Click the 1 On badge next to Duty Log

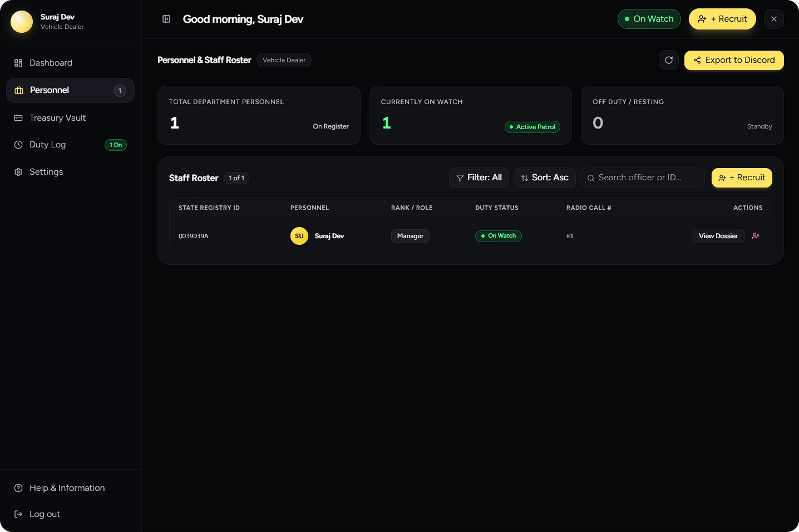click(116, 145)
